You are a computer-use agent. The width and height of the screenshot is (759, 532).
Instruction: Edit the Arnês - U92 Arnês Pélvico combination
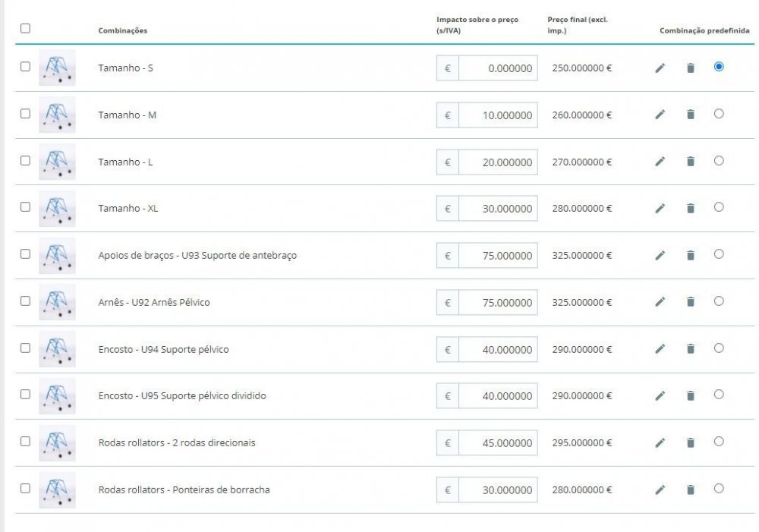(x=660, y=302)
